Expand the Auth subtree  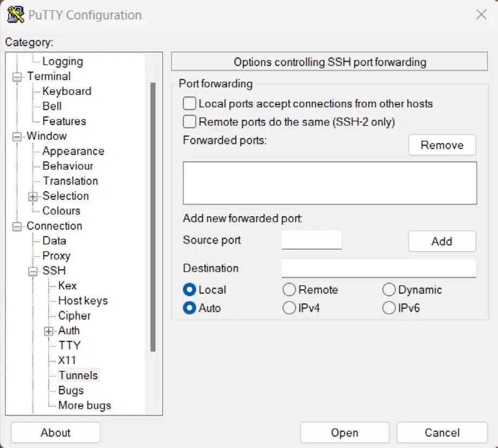click(48, 331)
